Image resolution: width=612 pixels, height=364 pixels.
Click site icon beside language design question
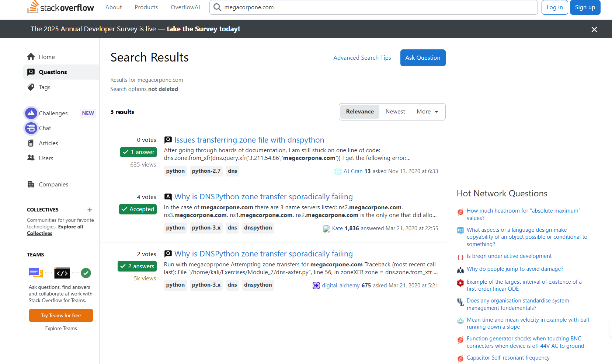(x=460, y=231)
